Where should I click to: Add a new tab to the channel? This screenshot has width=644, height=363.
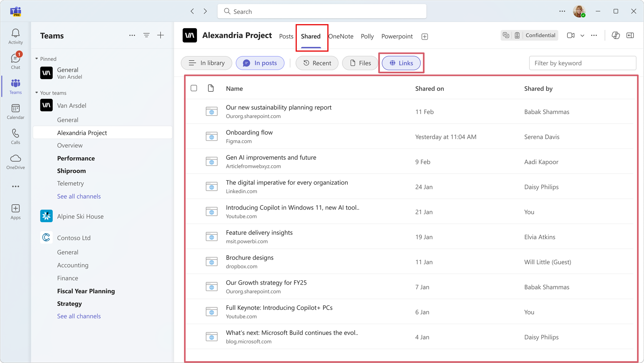tap(425, 36)
